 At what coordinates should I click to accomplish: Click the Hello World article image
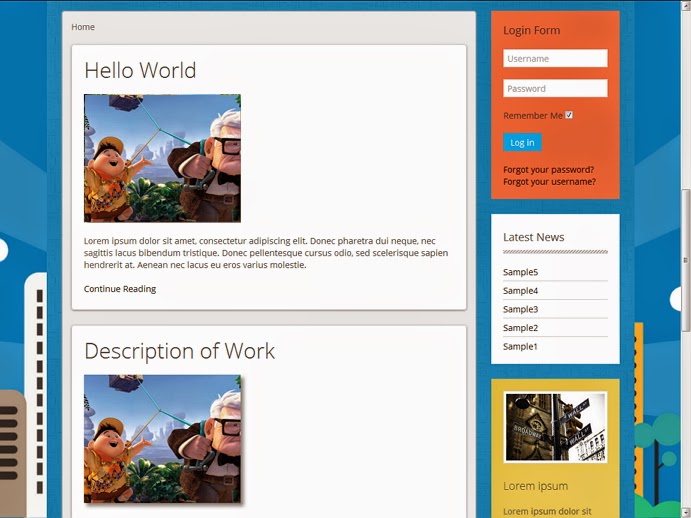point(162,158)
